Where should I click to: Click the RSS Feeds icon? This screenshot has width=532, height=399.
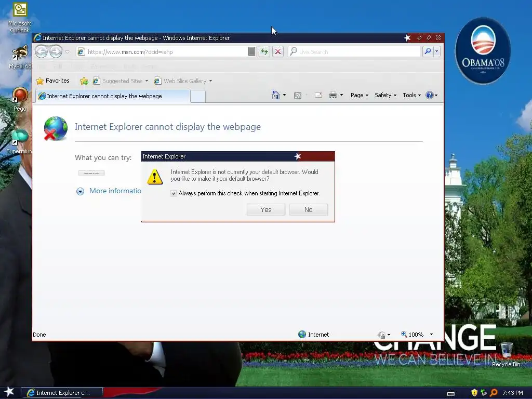pos(298,96)
